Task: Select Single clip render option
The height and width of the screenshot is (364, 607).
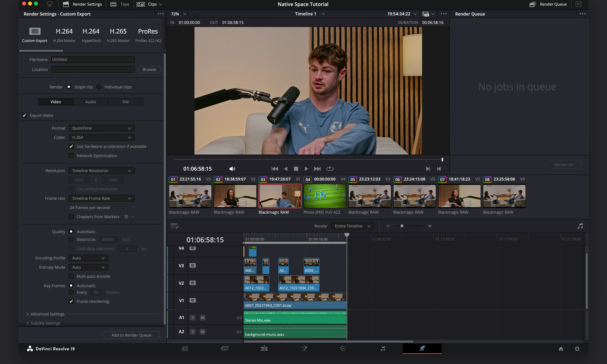Action: coord(69,87)
